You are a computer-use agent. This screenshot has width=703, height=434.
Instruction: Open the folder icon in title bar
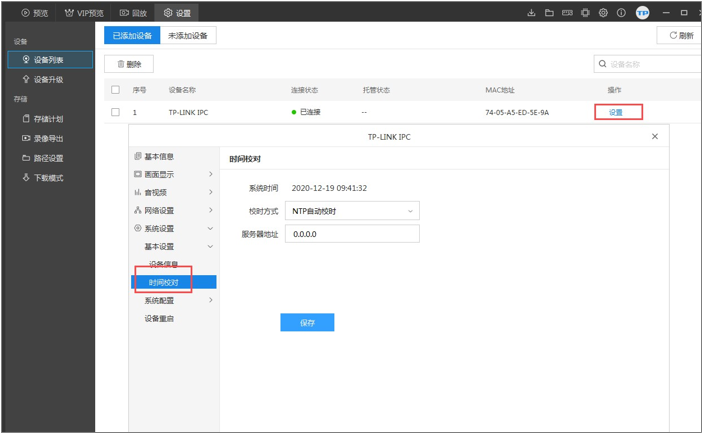pyautogui.click(x=550, y=13)
